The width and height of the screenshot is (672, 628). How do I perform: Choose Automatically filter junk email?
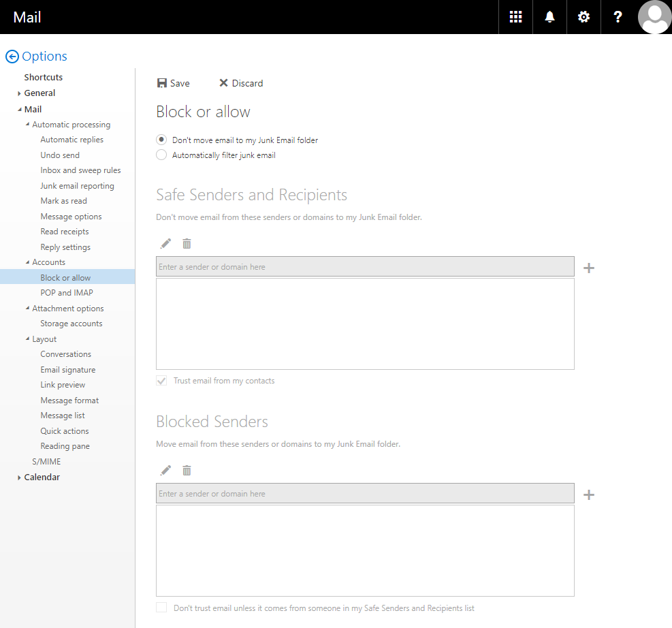click(161, 155)
